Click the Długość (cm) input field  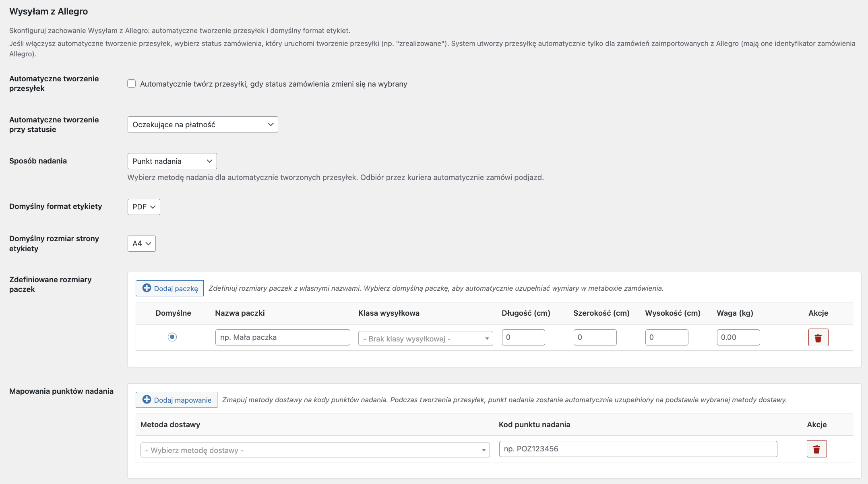[523, 337]
